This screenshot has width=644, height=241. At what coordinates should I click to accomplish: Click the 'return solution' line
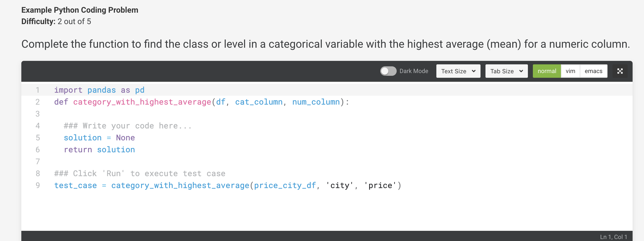(99, 150)
